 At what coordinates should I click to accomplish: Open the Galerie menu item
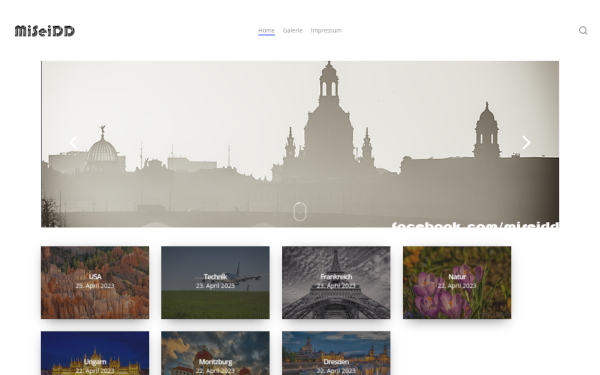tap(292, 30)
